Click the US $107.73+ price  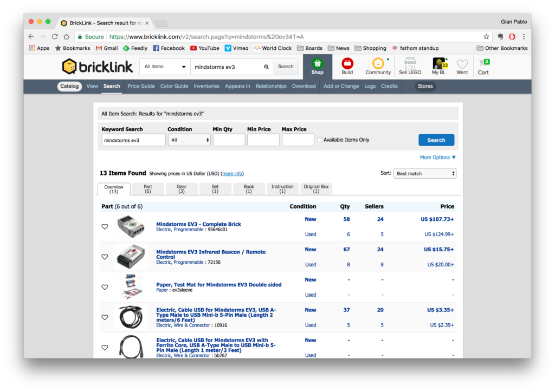tap(437, 219)
